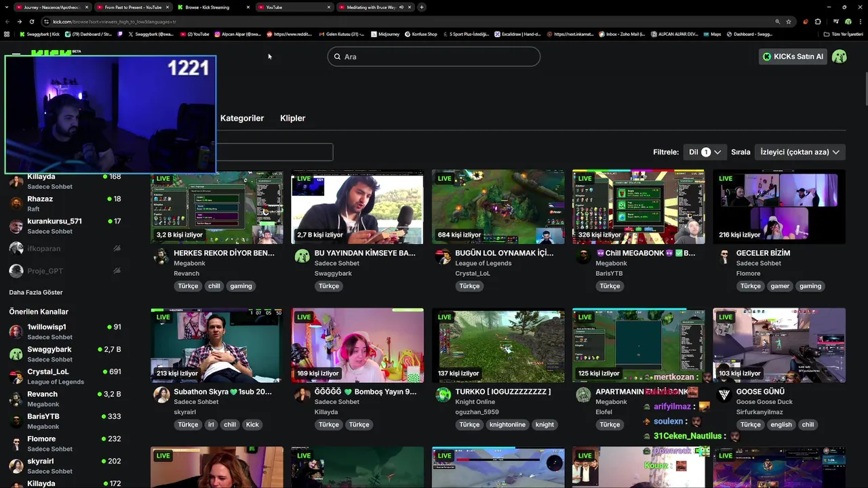Screen dimensions: 868x488
Task: Click the search magnifier icon
Action: tap(336, 57)
